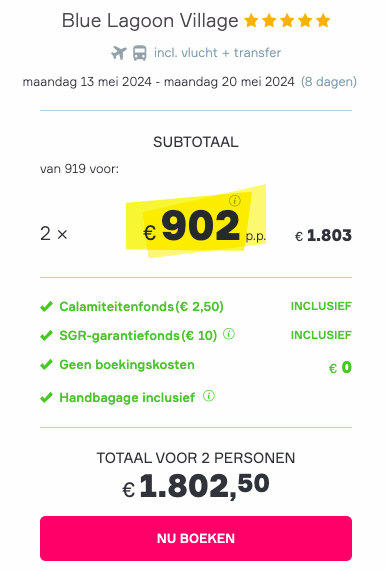Click the yellow €902 p.p. price badge
The image size is (385, 571).
pyautogui.click(x=196, y=221)
